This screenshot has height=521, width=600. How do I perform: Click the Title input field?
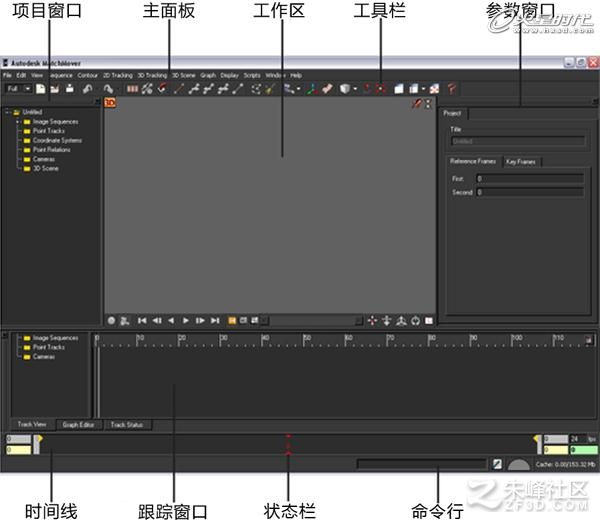point(518,141)
